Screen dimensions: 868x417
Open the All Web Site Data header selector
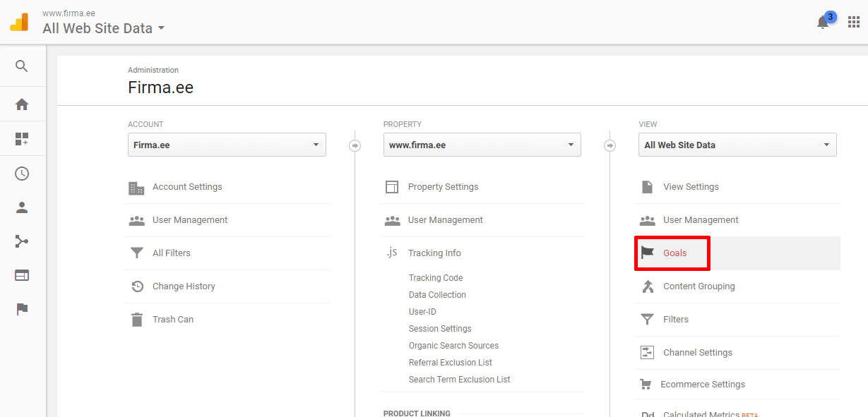pos(103,29)
